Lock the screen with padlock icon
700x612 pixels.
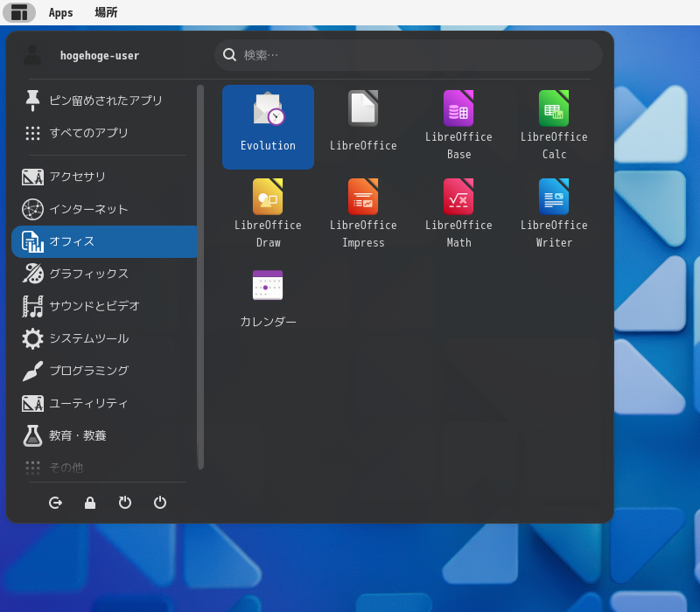tap(90, 503)
